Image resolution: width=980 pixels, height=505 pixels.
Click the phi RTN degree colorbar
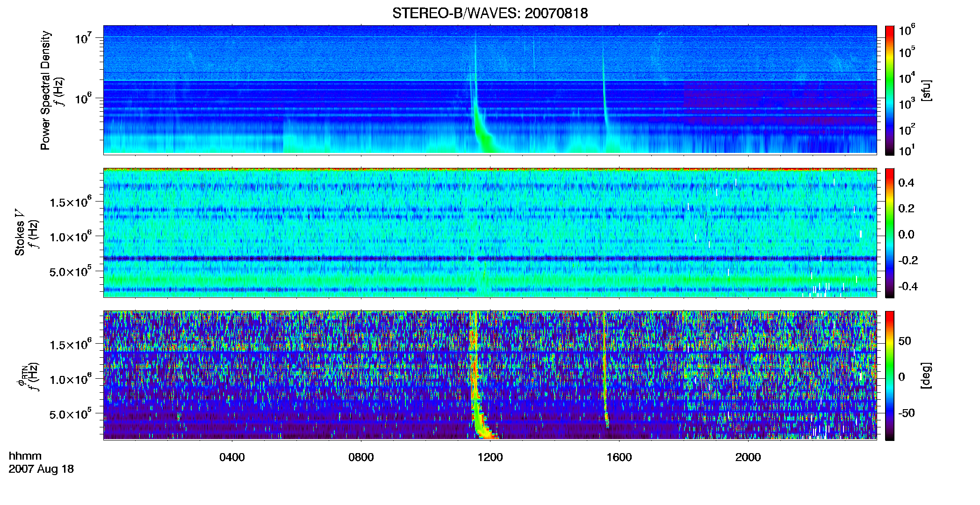[x=890, y=375]
